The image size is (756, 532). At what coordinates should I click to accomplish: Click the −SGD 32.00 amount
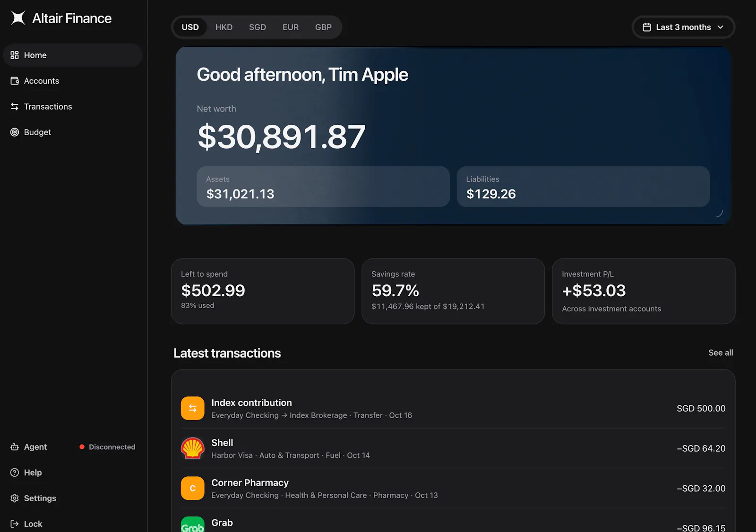(701, 489)
